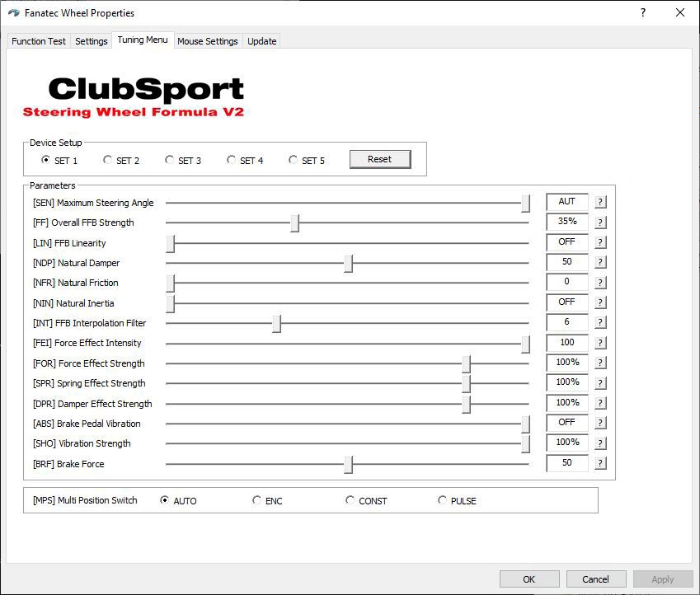This screenshot has width=700, height=595.
Task: Click the Natural Inertia slider thumb
Action: pos(170,303)
